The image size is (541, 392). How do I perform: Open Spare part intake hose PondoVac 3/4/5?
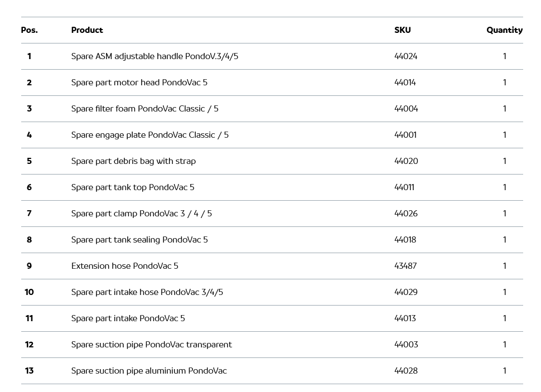147,292
